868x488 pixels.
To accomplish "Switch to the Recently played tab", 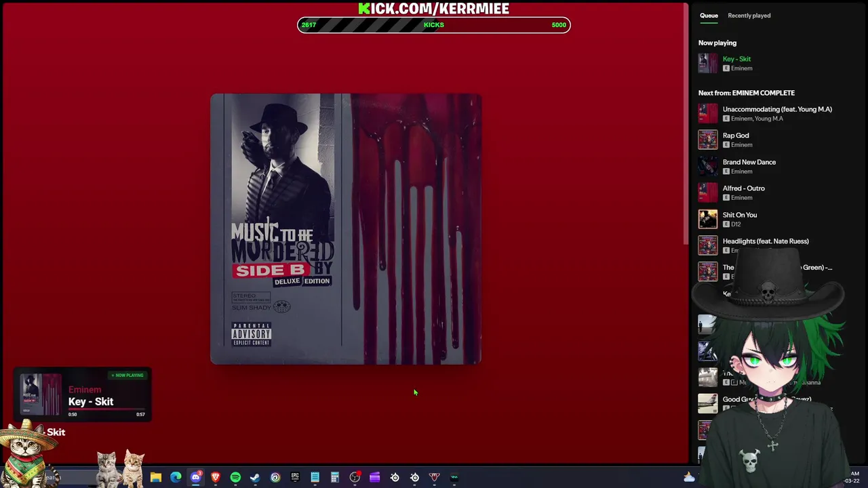I will click(x=749, y=16).
